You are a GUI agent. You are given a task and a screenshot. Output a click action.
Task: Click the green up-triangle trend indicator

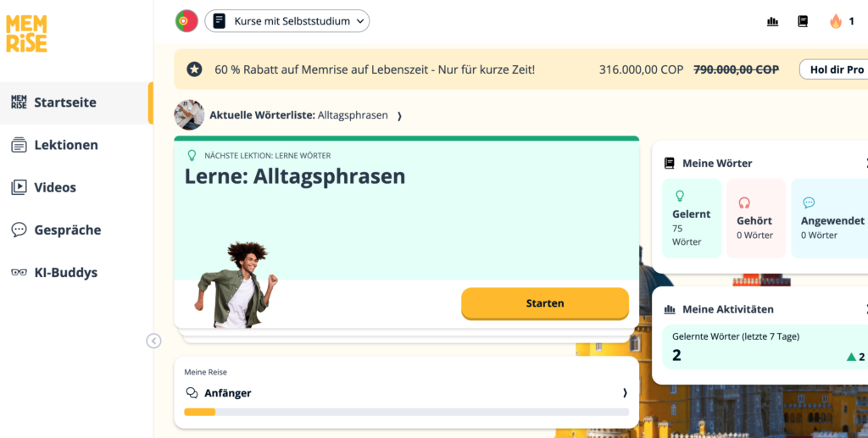pyautogui.click(x=851, y=357)
